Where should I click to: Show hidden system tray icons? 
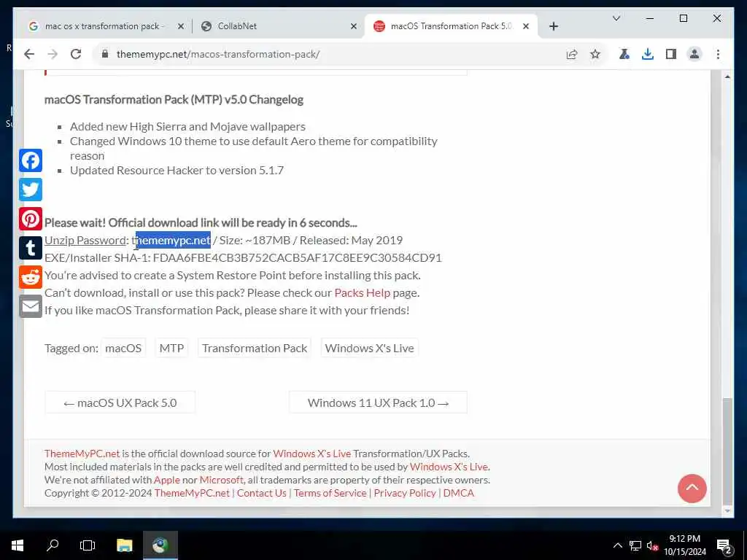(617, 545)
